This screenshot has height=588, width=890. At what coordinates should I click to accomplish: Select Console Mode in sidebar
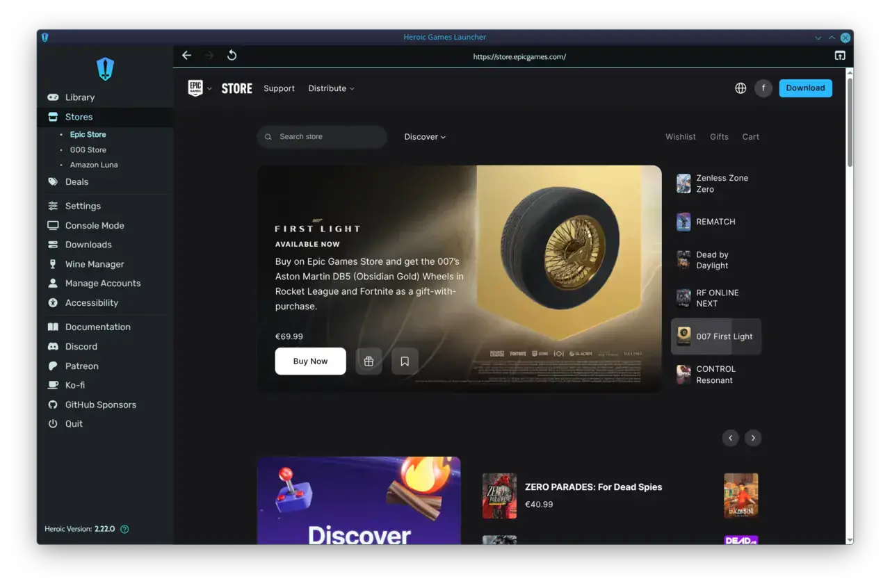coord(95,225)
